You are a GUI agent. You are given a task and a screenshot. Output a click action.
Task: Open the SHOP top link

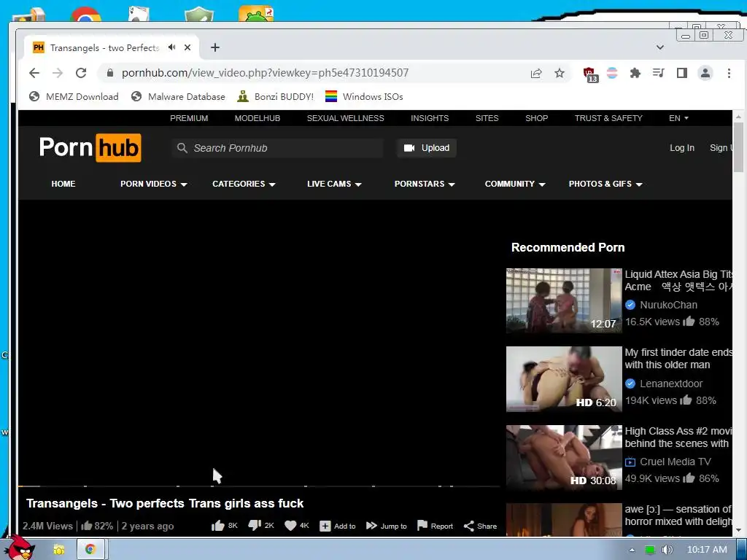point(536,118)
